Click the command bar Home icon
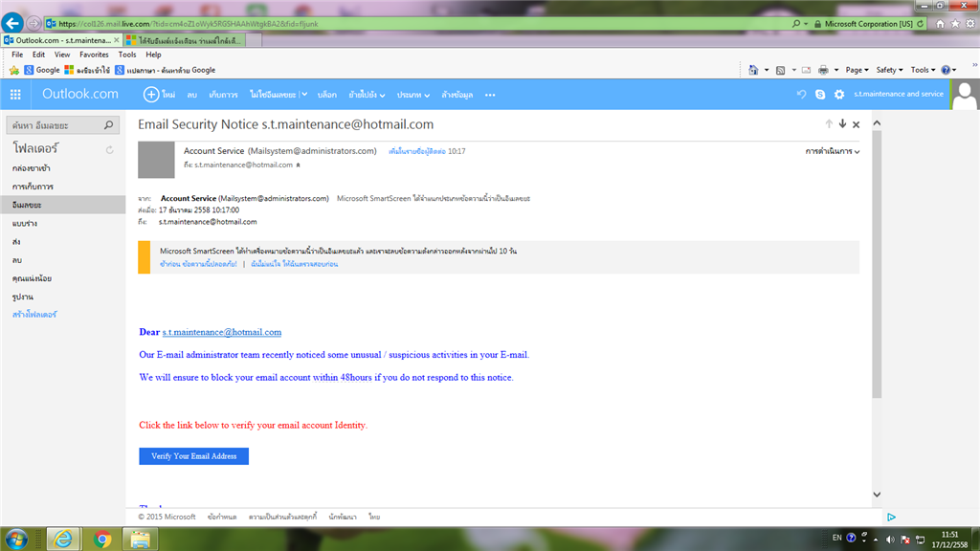This screenshot has width=980, height=551. click(753, 70)
